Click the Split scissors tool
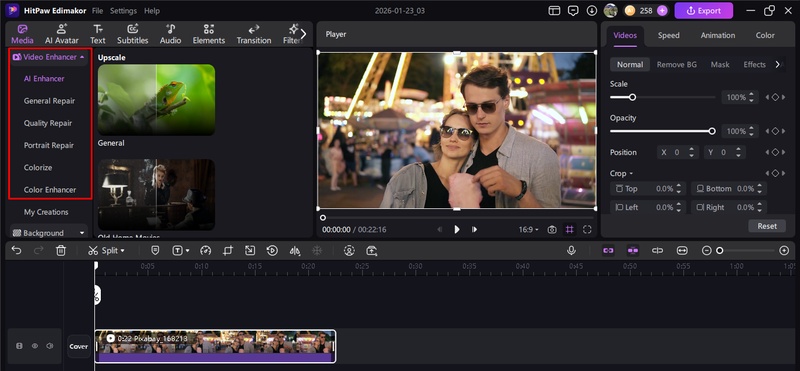Screen dimensions: 800x371 (x=93, y=251)
